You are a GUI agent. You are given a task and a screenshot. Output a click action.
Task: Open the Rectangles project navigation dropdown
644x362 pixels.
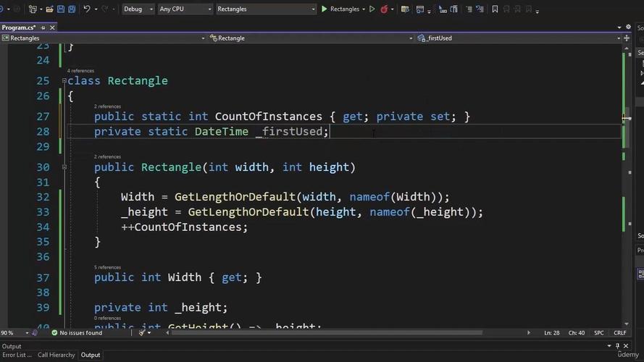coord(103,38)
